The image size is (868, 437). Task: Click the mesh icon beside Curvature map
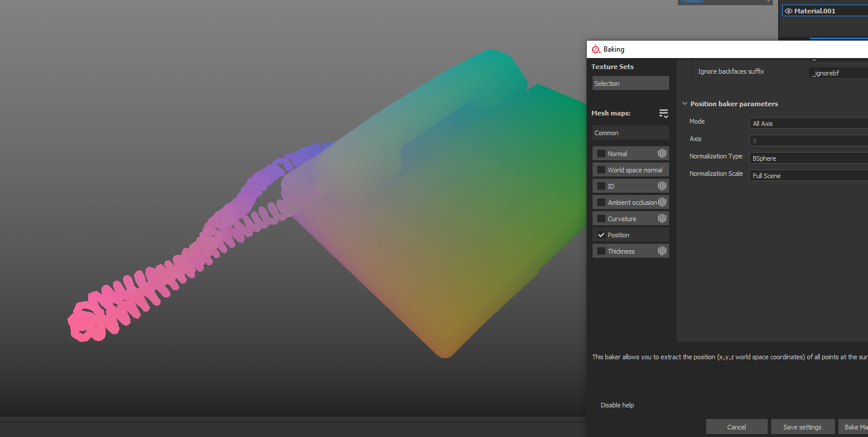662,219
